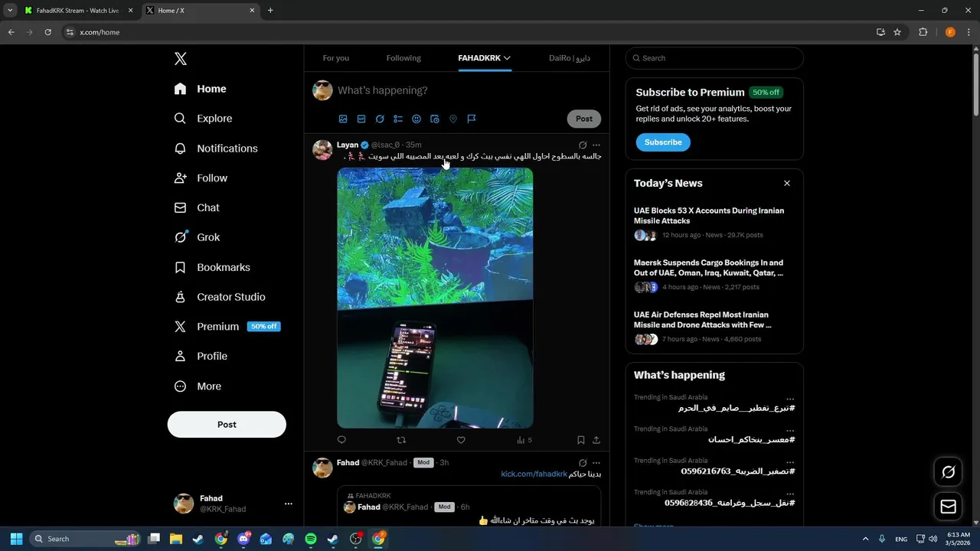Add a GIF to the post

click(361, 119)
